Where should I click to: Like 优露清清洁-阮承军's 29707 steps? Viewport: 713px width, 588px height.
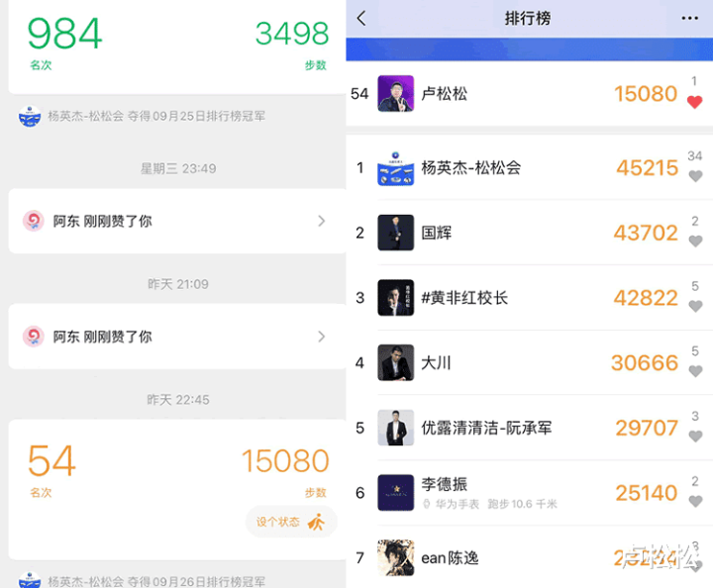click(x=695, y=436)
